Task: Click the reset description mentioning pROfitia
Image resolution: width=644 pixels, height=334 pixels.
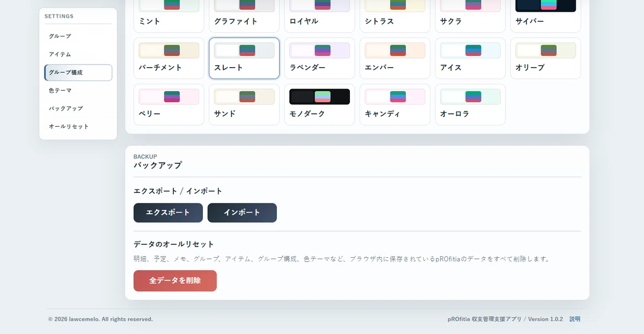Action: pyautogui.click(x=342, y=259)
